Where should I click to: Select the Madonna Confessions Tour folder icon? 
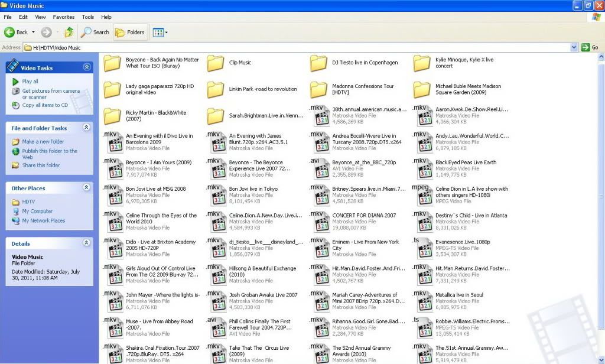pyautogui.click(x=318, y=90)
